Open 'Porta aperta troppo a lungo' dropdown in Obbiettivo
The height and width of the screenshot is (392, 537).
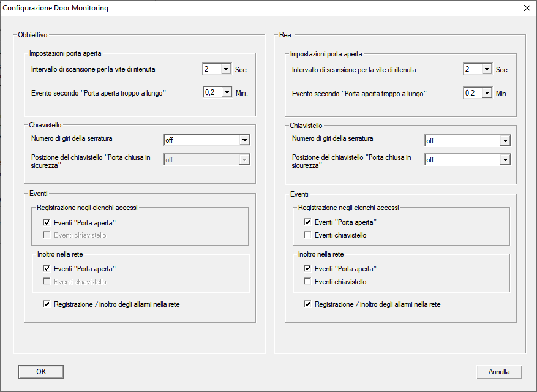(x=225, y=92)
